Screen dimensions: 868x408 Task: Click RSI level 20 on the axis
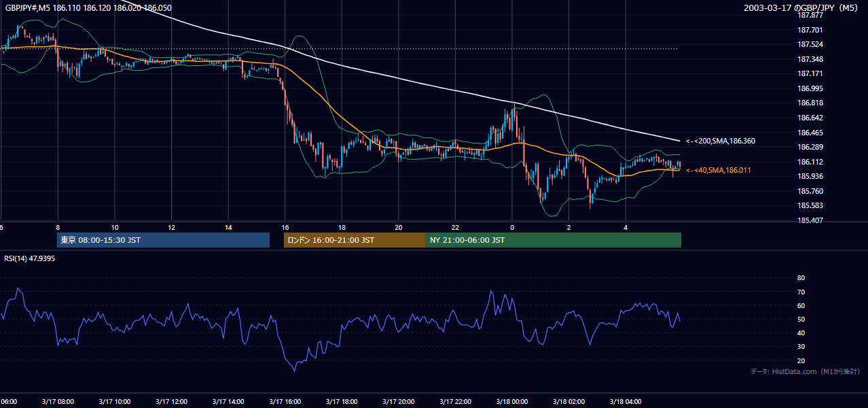[x=801, y=360]
